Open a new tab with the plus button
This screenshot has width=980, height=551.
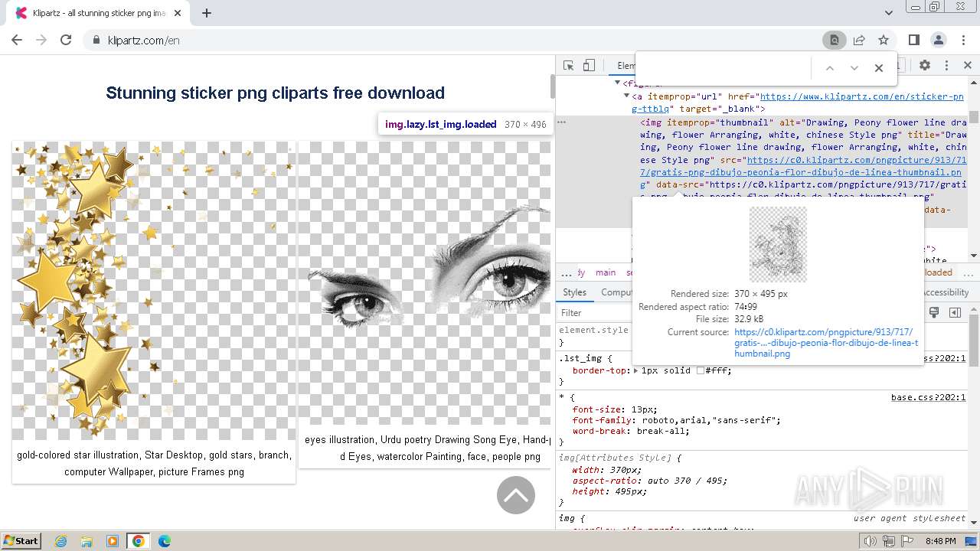click(207, 13)
